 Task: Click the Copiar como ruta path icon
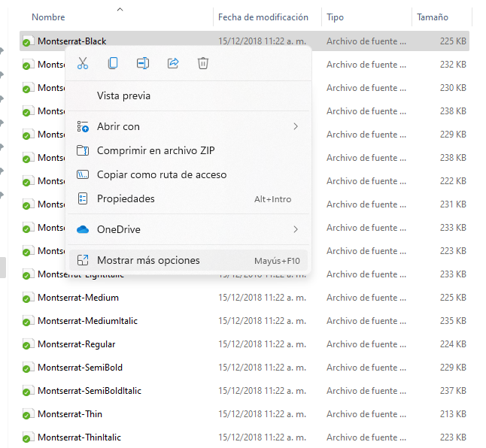83,174
